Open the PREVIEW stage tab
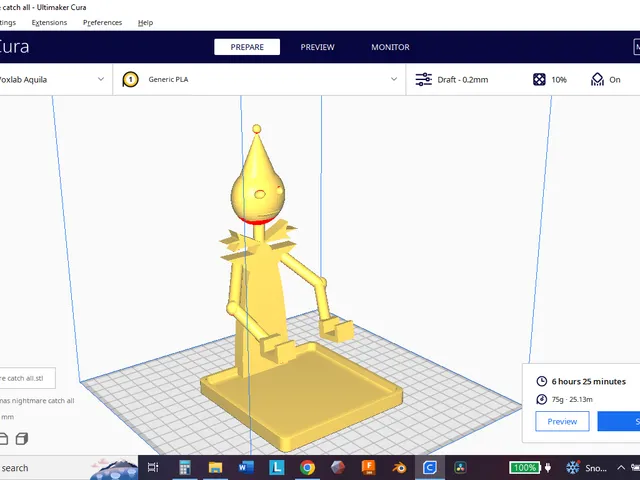 pyautogui.click(x=318, y=47)
